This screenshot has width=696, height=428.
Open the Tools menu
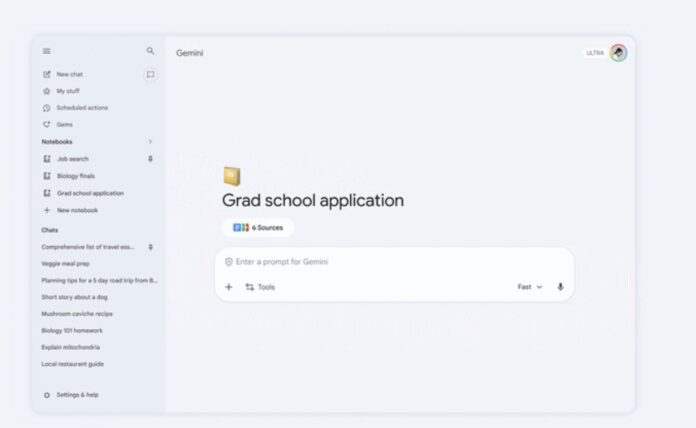click(260, 287)
